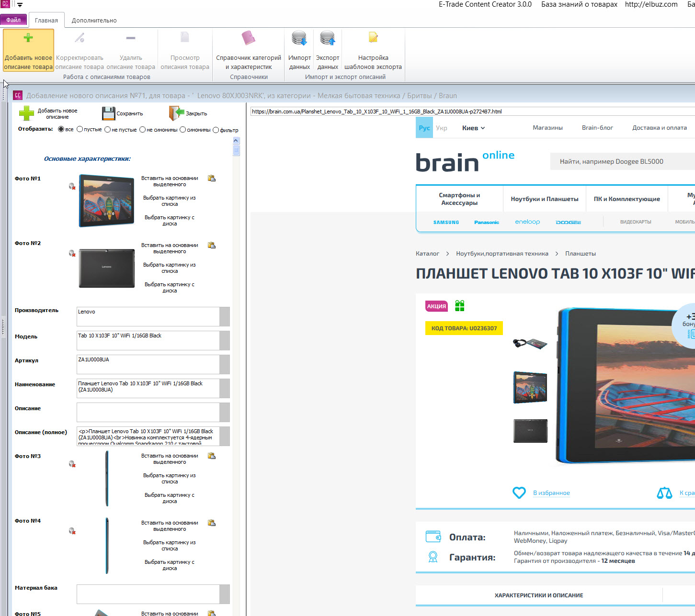
Task: Click Add new product description ribbon icon
Action: coord(28,38)
